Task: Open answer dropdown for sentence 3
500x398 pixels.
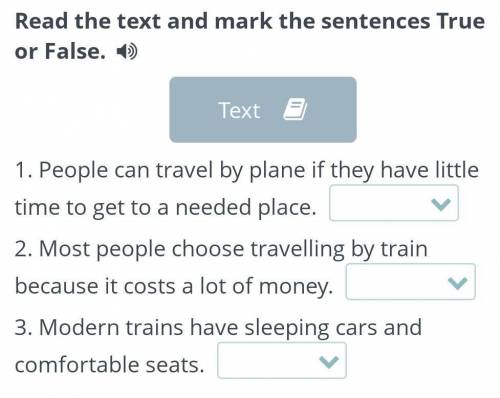Action: [282, 361]
